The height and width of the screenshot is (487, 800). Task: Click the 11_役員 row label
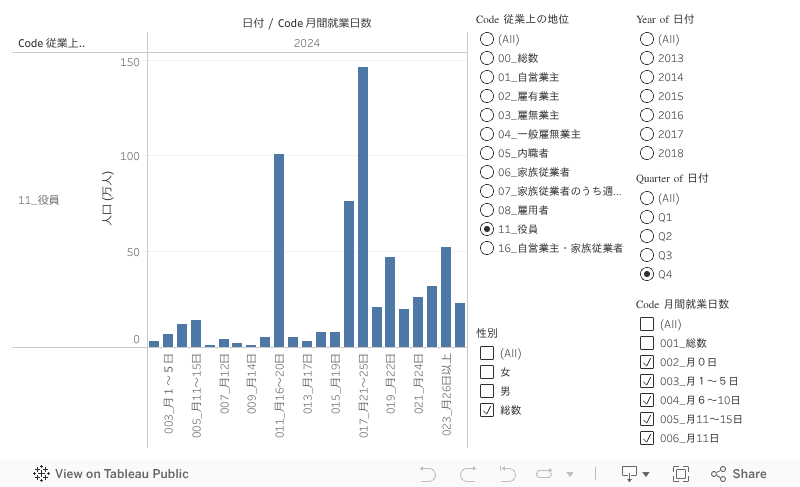pos(39,200)
